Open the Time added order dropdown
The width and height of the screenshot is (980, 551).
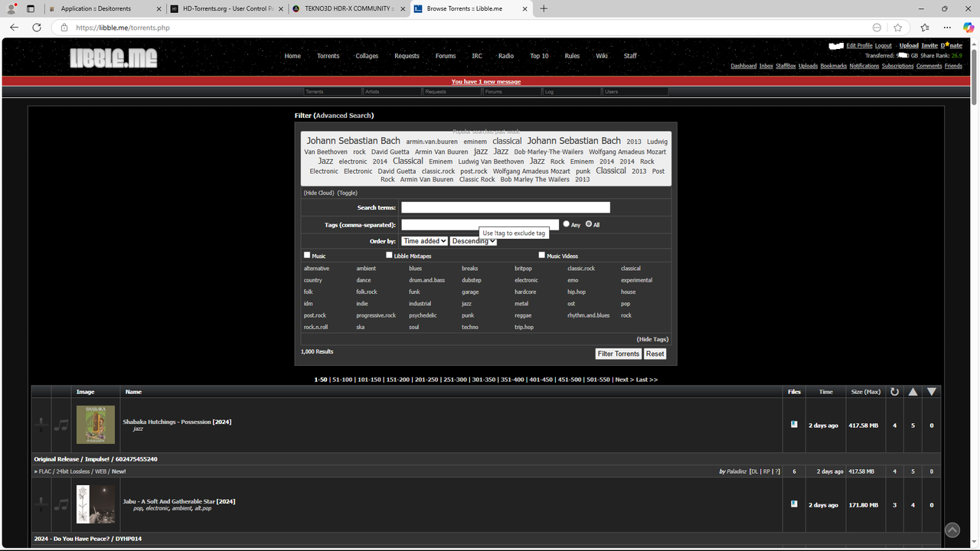425,241
